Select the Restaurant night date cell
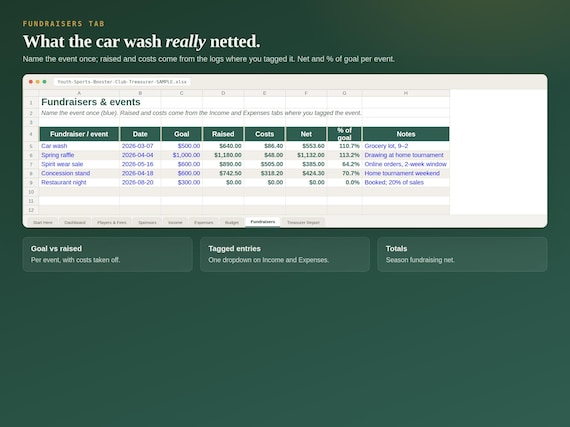 pos(140,182)
